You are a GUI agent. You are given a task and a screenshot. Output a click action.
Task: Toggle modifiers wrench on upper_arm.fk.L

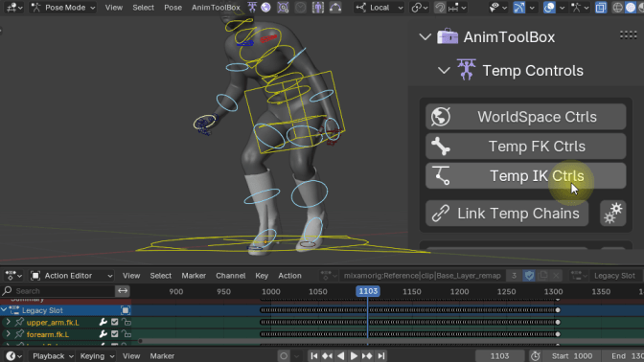[x=103, y=322]
